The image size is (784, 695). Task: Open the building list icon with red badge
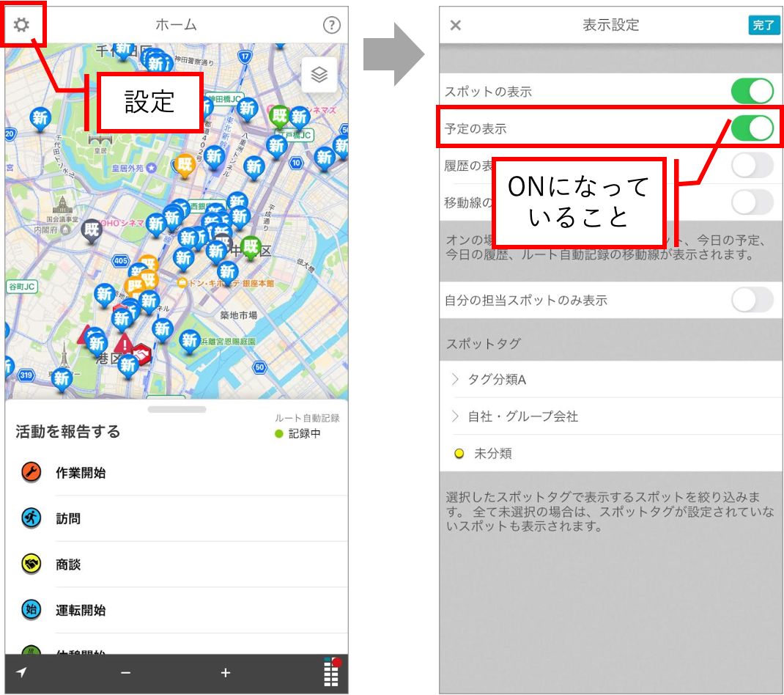click(332, 672)
